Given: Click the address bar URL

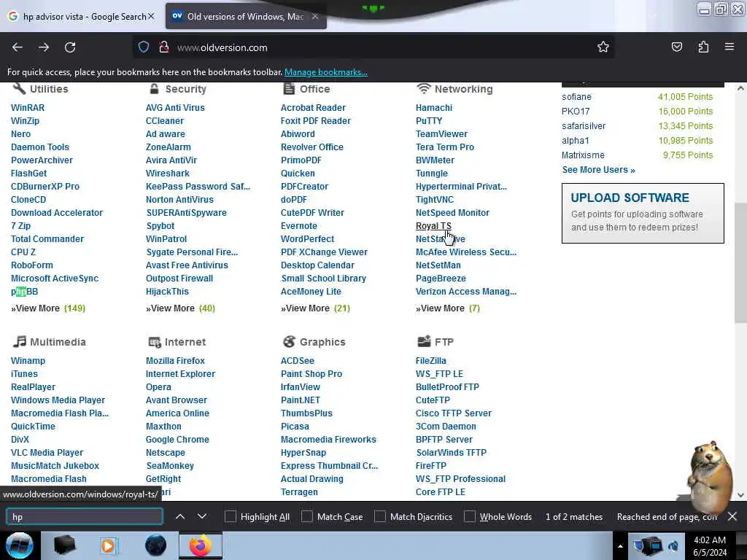Looking at the screenshot, I should pyautogui.click(x=222, y=47).
